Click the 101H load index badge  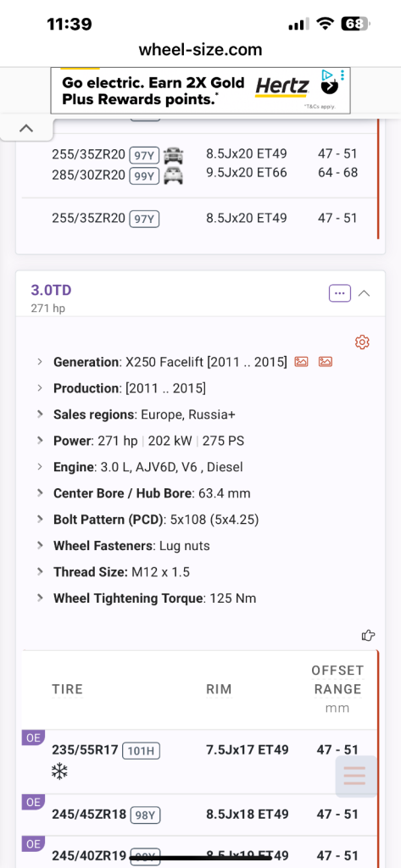(142, 751)
